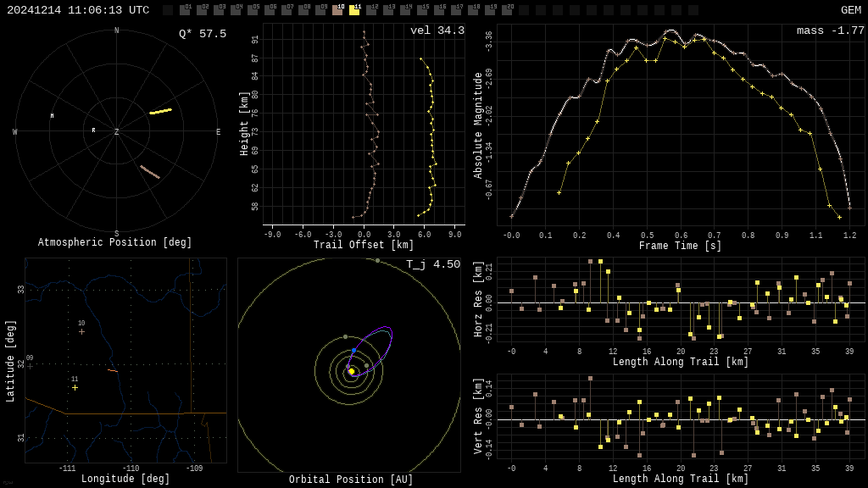This screenshot has height=488, width=868.
Task: Toggle camera 20 indicator box
Action: tap(507, 10)
